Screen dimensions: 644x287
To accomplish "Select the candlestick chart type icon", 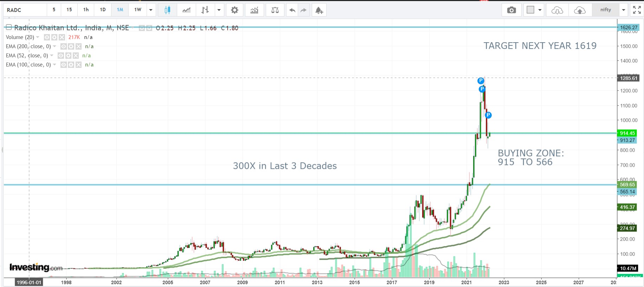I will (x=167, y=10).
